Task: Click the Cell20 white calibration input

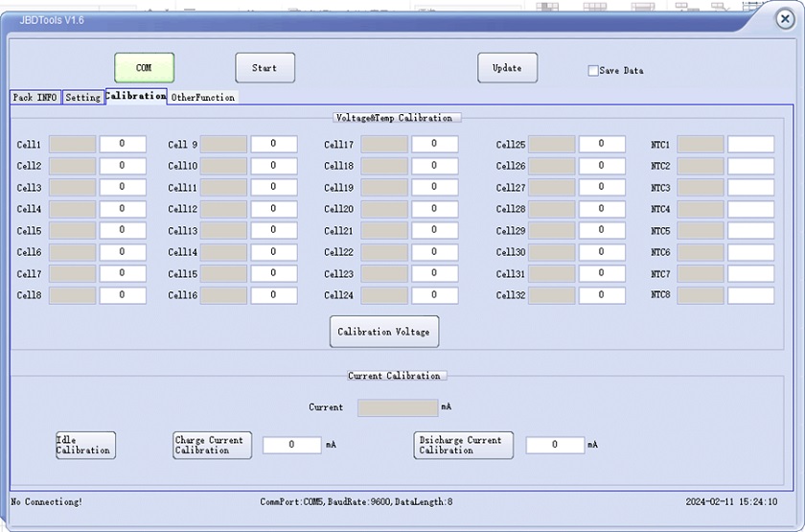Action: tap(435, 209)
